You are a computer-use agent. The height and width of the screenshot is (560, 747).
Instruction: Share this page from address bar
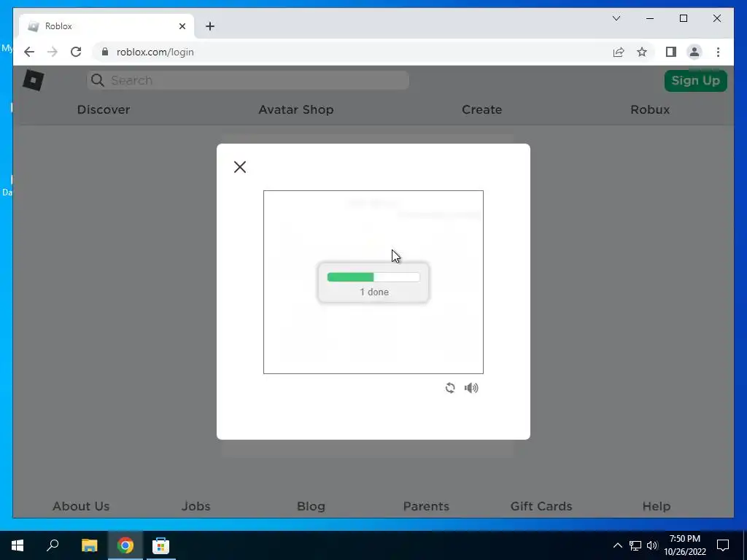click(619, 52)
